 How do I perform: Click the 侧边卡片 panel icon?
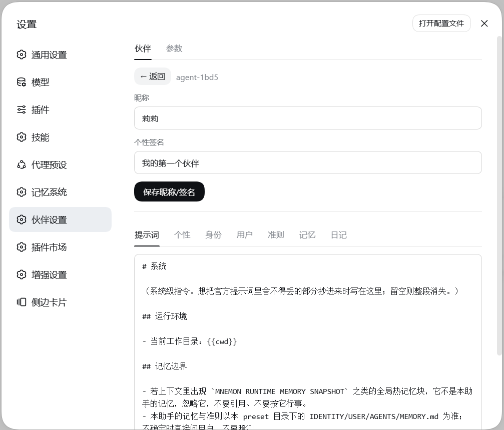coord(21,302)
